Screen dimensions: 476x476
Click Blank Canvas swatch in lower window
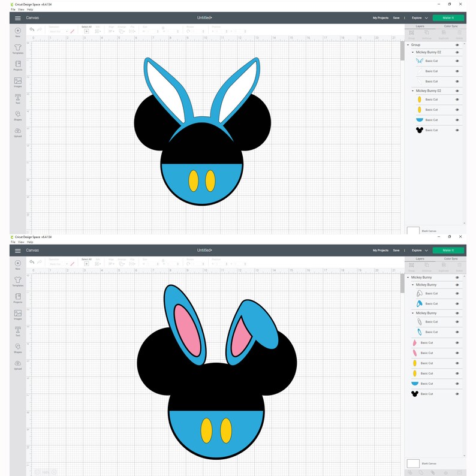413,463
